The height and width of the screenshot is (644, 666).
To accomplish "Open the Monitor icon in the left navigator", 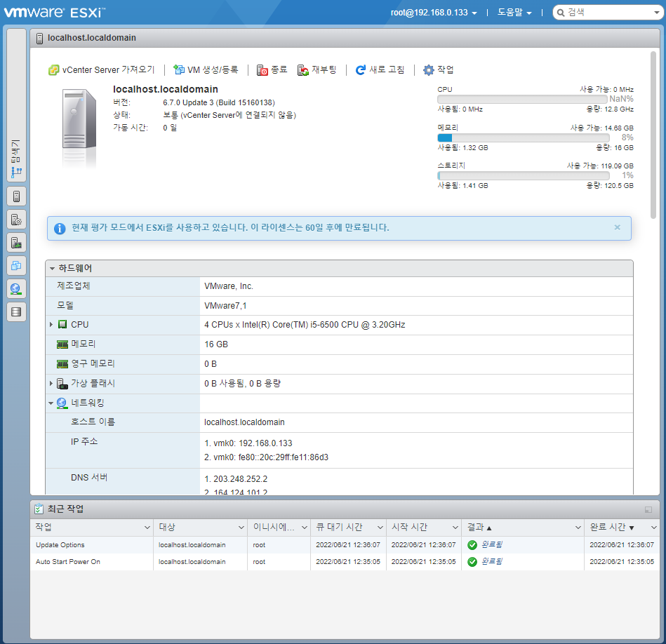I will click(17, 243).
